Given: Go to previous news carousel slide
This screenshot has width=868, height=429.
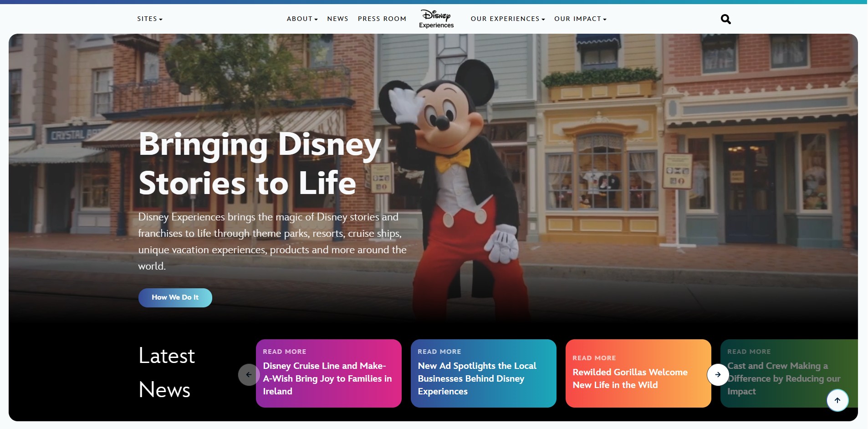Looking at the screenshot, I should (x=249, y=375).
